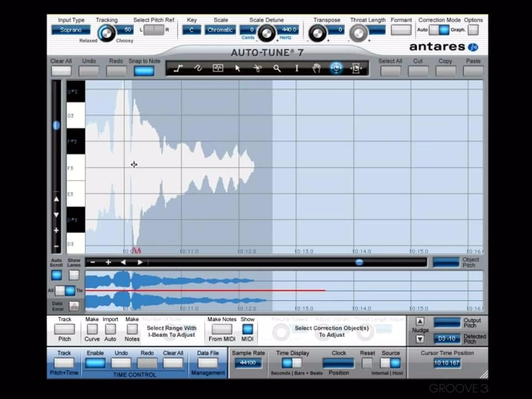Click horizontal scroll left arrow

(123, 262)
